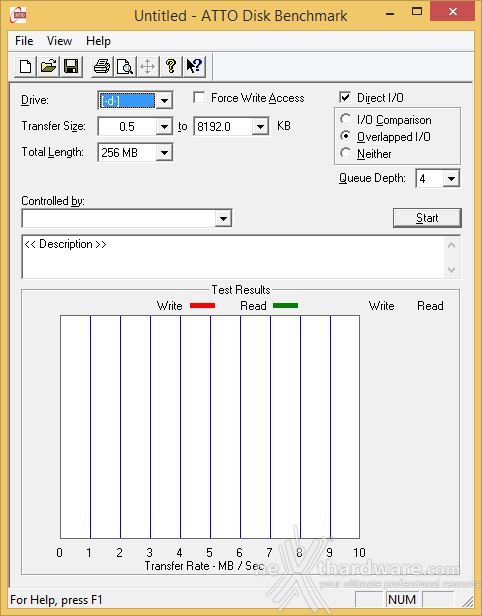Viewport: 482px width, 616px height.
Task: Select the I/O Comparison radio button
Action: [345, 119]
